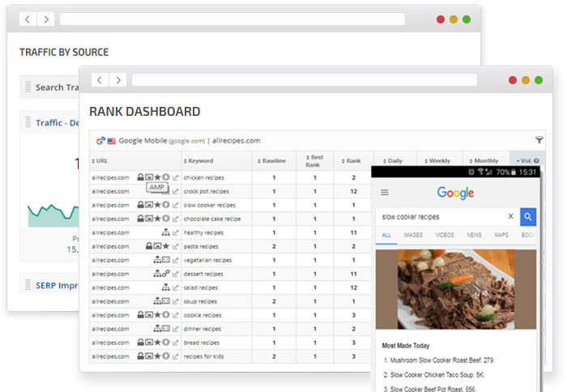Sort the table by Keyword column
The image size is (567, 392).
[198, 160]
